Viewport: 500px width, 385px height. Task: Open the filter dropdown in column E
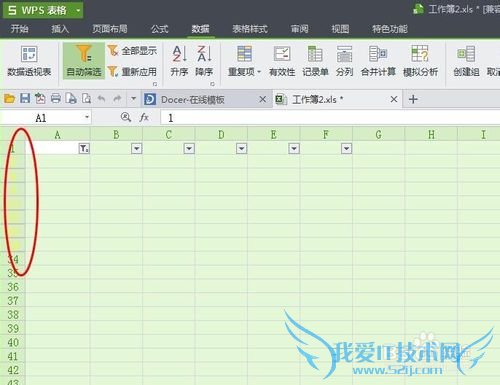(294, 148)
